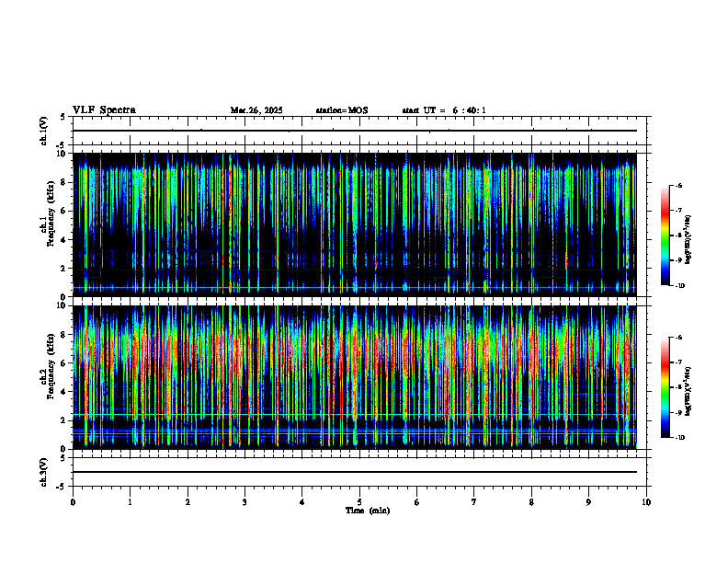Click the "-6" tick on ch.1 color bar

679,186
